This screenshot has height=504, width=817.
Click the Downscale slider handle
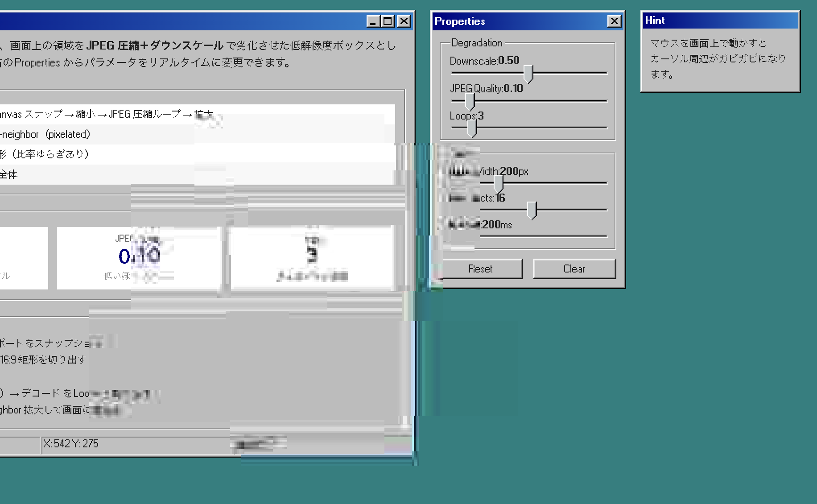528,74
